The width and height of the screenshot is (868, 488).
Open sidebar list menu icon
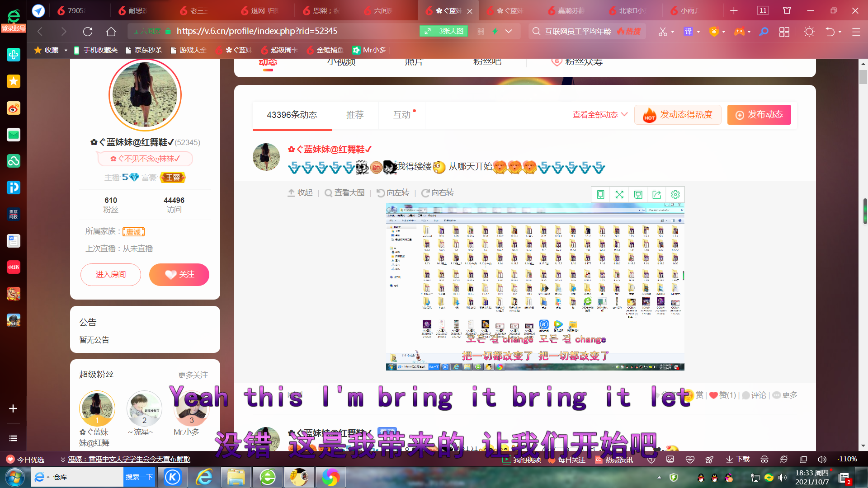coord(13,438)
